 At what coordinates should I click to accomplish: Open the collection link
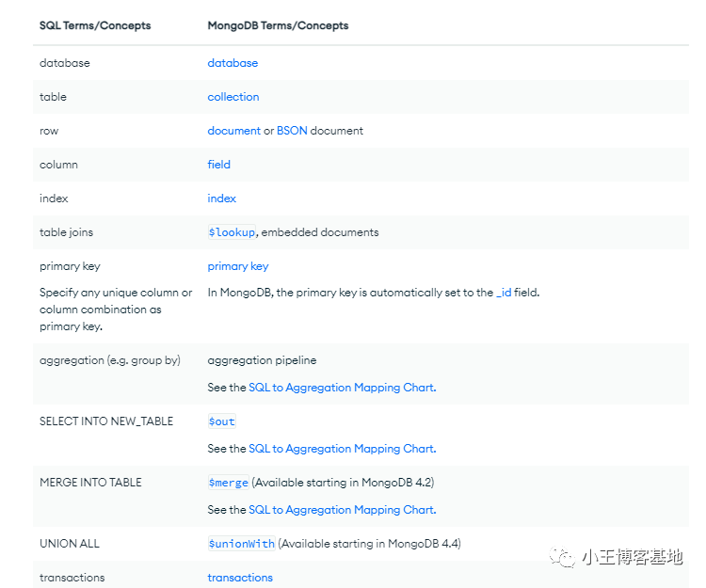coord(233,97)
